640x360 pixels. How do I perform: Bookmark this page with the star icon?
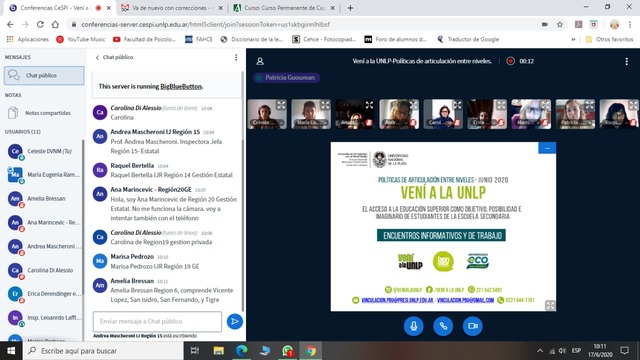pos(560,24)
